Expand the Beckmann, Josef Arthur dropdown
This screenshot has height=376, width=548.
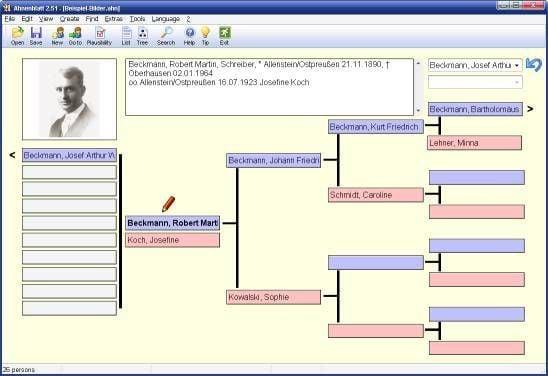coord(517,65)
